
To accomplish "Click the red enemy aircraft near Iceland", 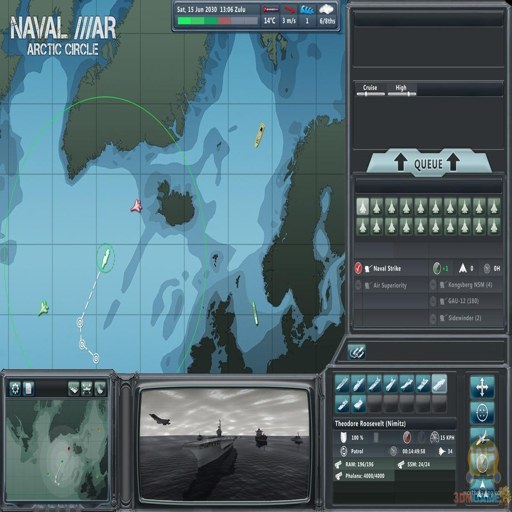I will 136,206.
